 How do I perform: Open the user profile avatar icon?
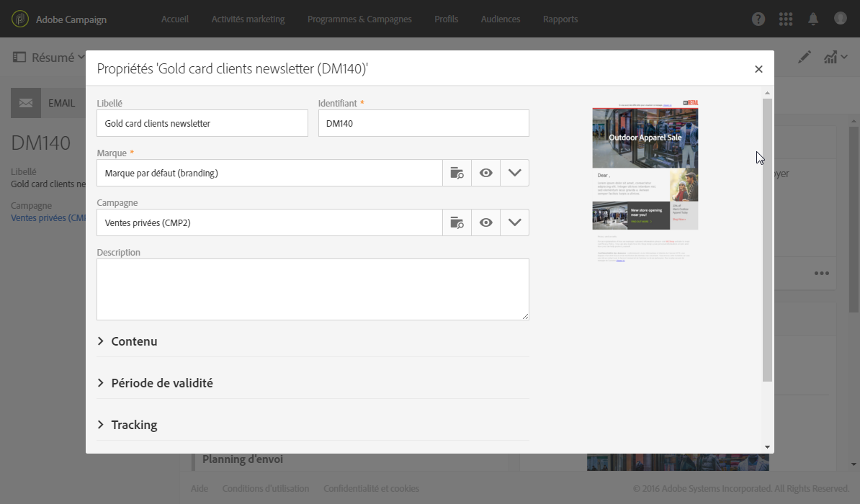point(841,19)
